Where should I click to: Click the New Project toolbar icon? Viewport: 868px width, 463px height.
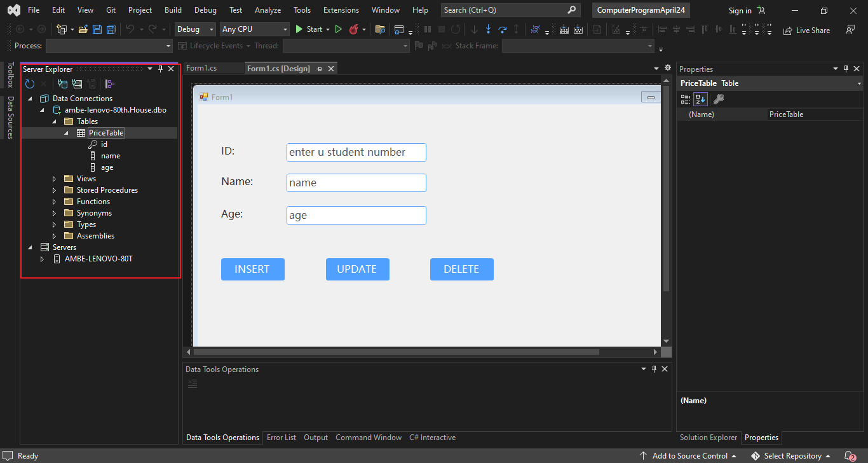tap(62, 29)
